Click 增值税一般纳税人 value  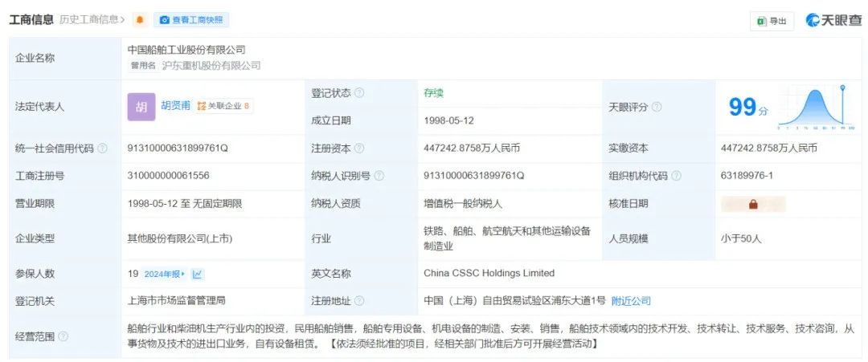click(x=463, y=203)
